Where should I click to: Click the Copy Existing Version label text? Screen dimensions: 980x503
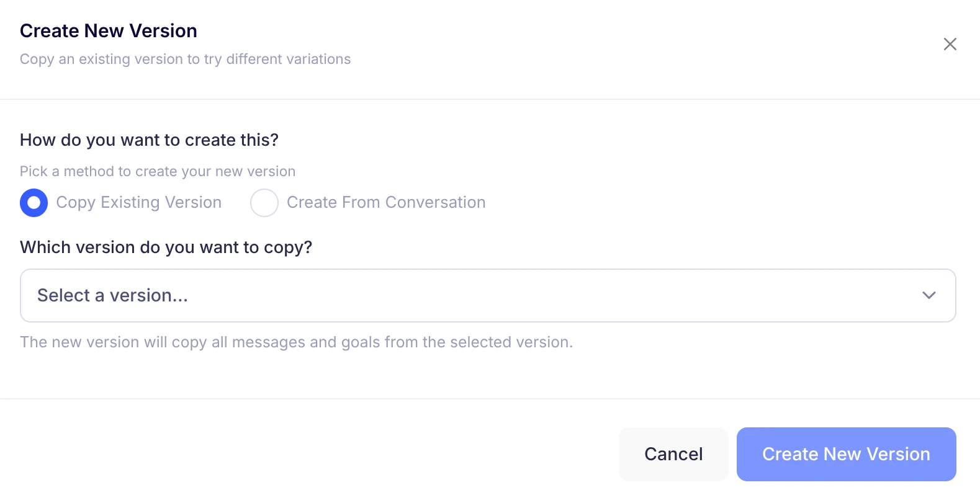tap(138, 202)
